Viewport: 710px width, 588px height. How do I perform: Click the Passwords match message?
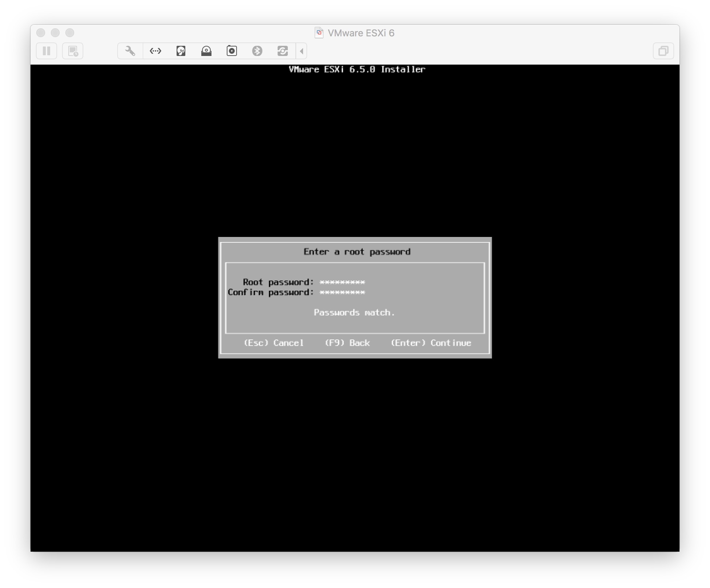tap(354, 312)
